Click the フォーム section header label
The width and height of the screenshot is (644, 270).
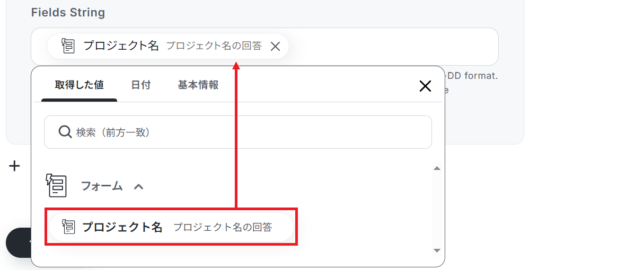pos(102,186)
